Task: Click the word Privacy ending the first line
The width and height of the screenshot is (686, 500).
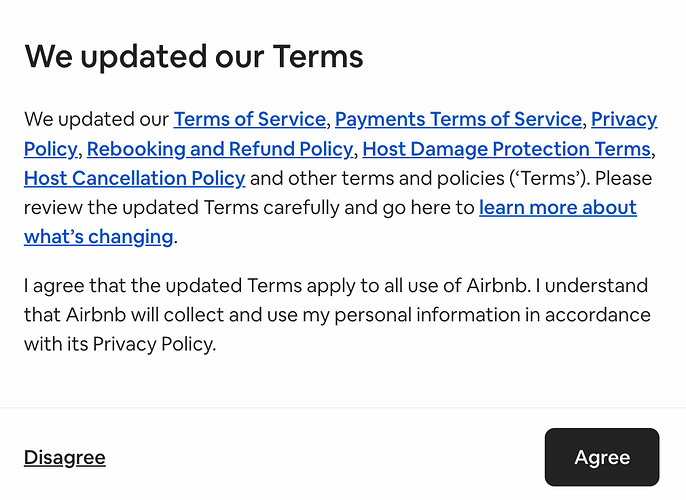Action: [624, 119]
